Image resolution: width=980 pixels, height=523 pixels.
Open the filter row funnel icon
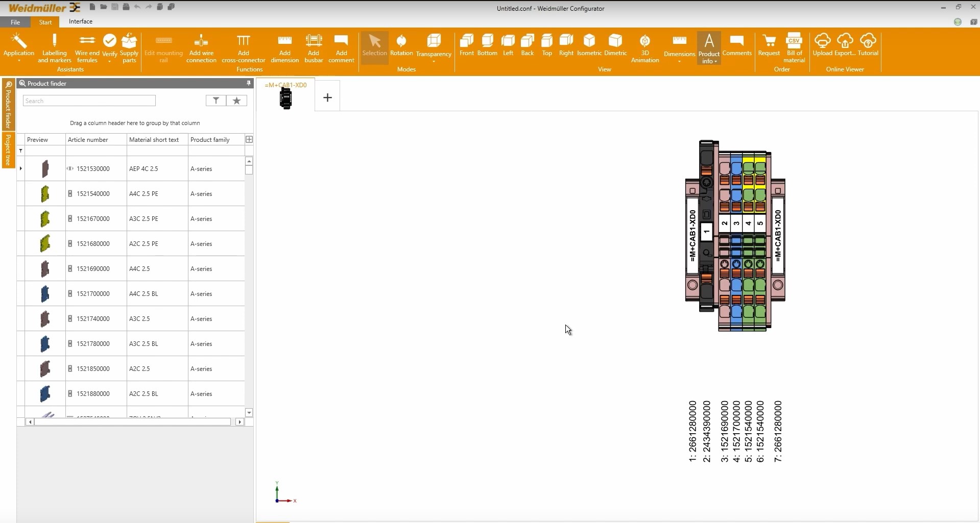(x=21, y=151)
